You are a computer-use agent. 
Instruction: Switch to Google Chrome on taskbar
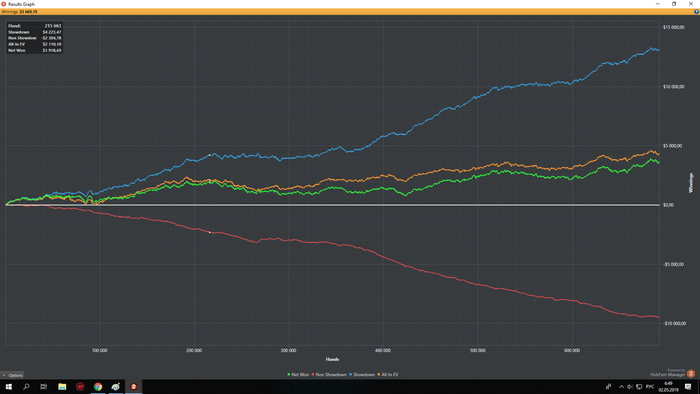click(x=98, y=386)
